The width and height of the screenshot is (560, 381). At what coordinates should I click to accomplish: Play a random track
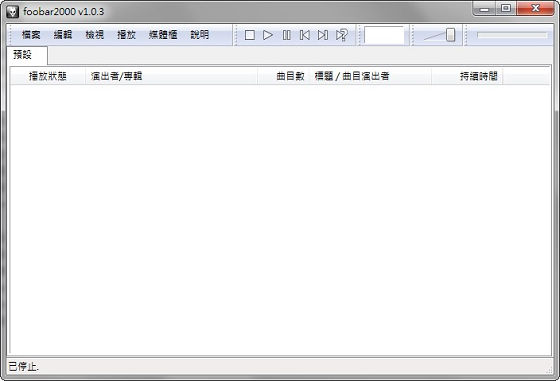(341, 35)
